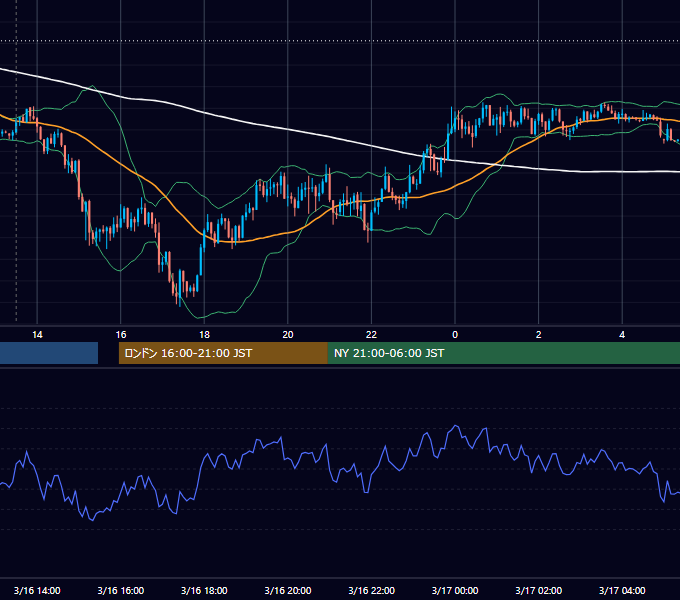Click the NY 21:00-06:00 JST session bar
This screenshot has width=680, height=600.
pos(503,353)
